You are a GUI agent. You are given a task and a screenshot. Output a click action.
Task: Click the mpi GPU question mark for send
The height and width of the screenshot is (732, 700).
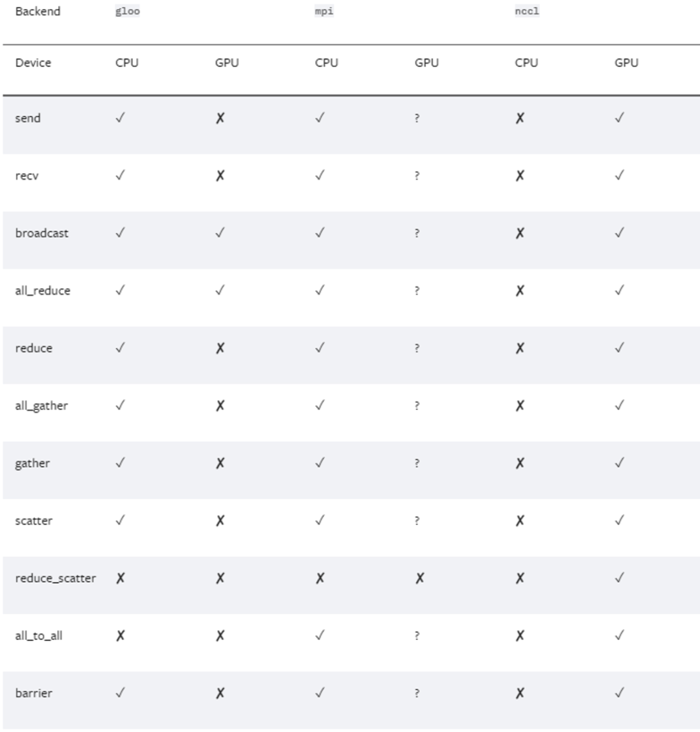[417, 118]
